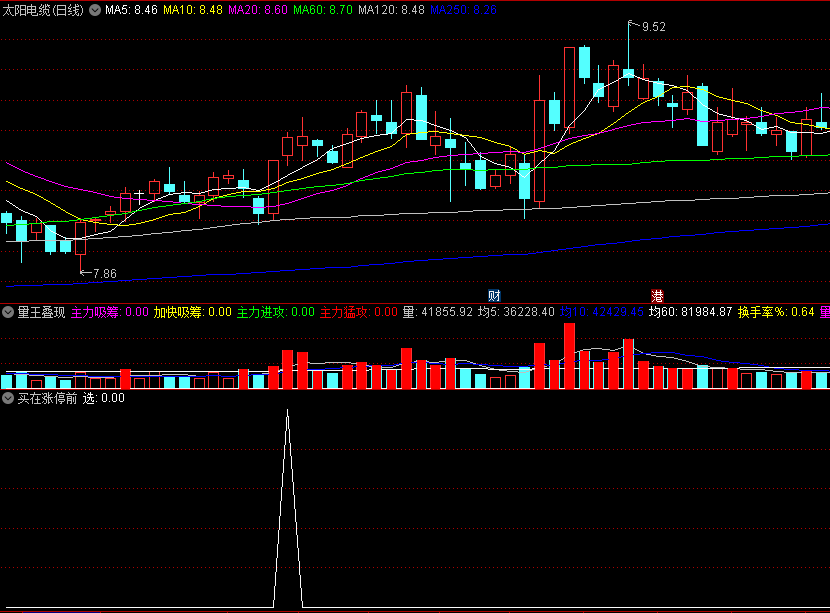Click the 9.52 high price marker

(653, 27)
